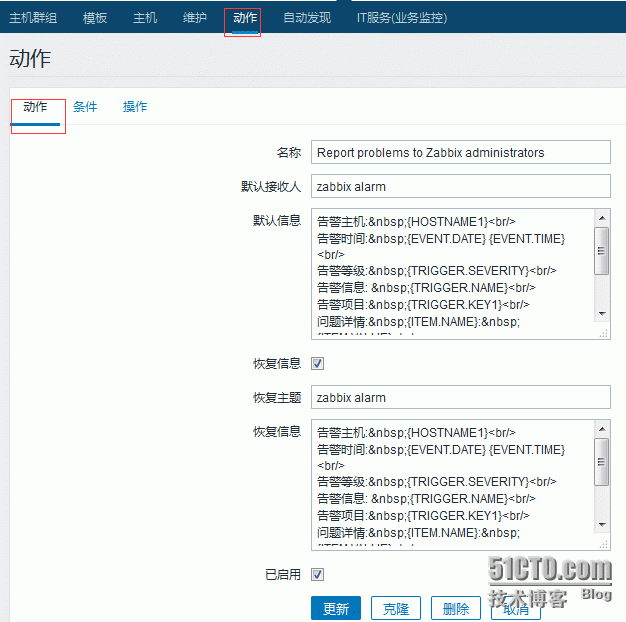Click scrollbar thumb of 默认信息 textarea
Viewport: 626px width, 622px height.
pos(602,251)
